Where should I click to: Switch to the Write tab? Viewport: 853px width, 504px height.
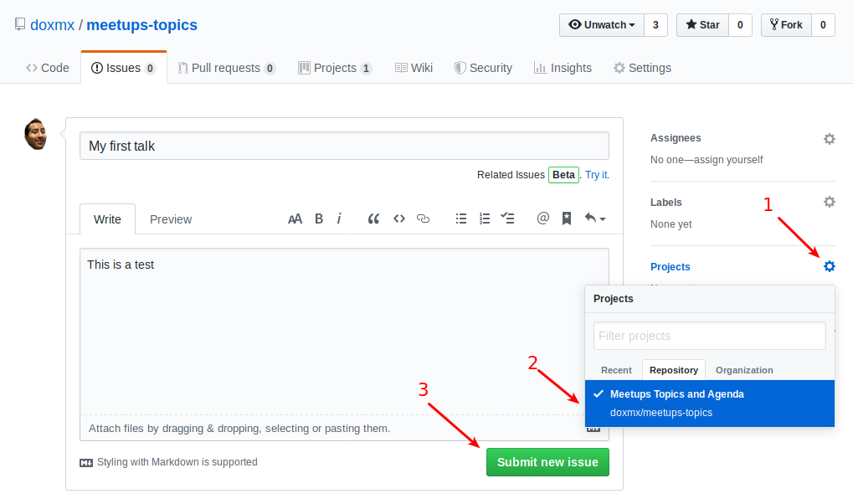pyautogui.click(x=107, y=219)
